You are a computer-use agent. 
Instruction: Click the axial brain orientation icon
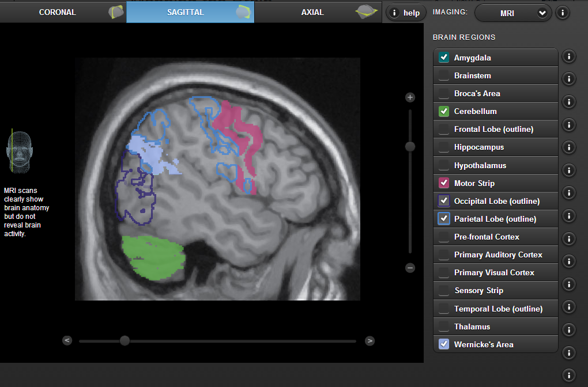click(x=365, y=12)
